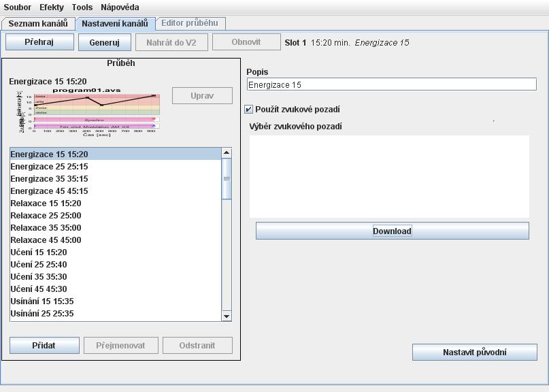Toggle the Použít zvukové pozadí checkbox

[249, 110]
